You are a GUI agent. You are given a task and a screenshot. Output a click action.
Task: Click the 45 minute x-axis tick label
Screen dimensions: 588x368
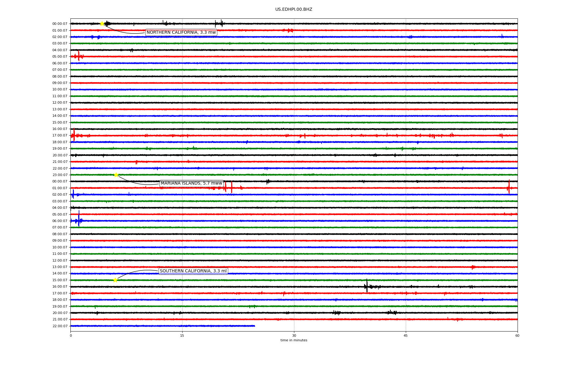[405, 335]
